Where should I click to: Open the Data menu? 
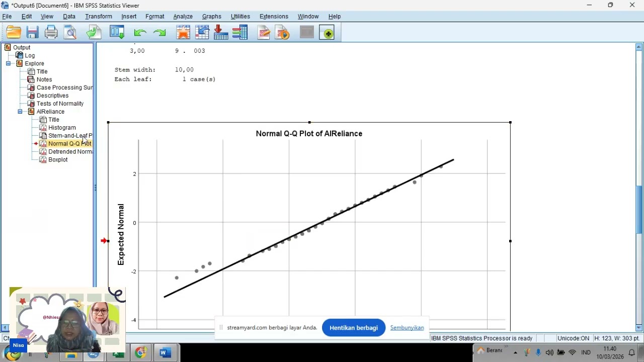[69, 17]
